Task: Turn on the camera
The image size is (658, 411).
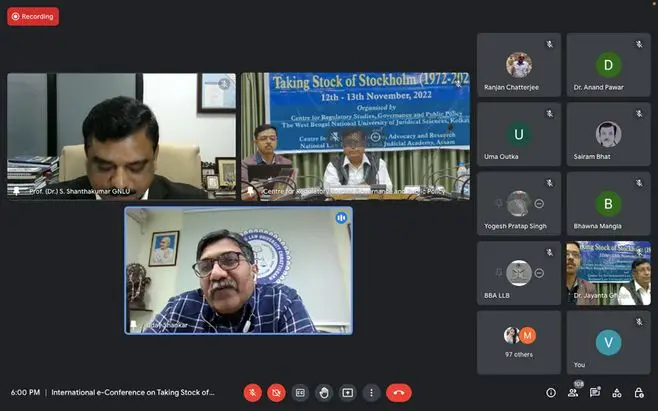Action: tap(276, 393)
